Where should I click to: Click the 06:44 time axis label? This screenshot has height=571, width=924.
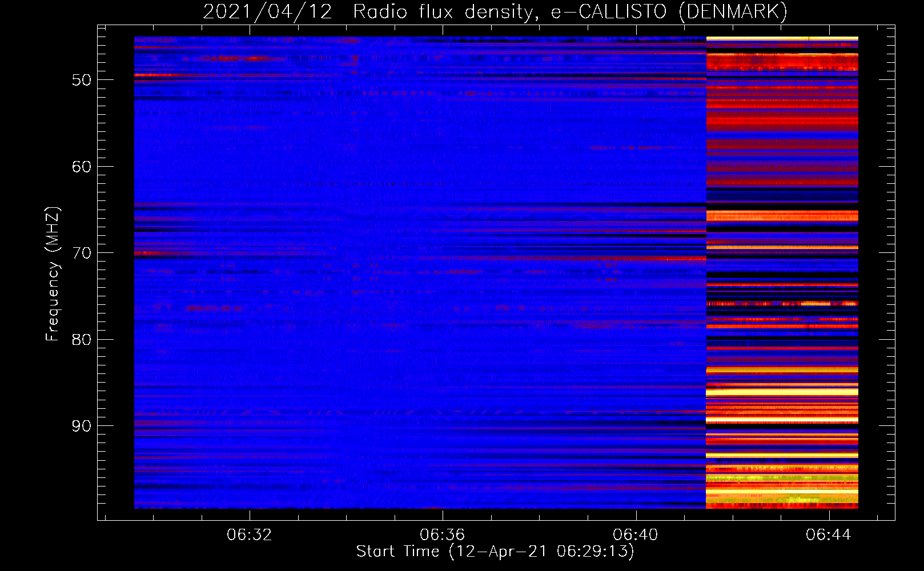click(x=828, y=535)
